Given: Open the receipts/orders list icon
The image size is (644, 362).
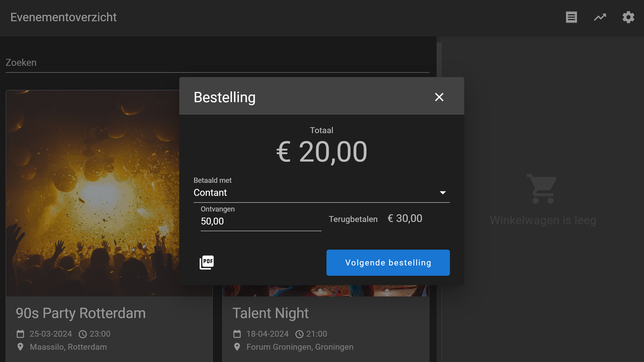Looking at the screenshot, I should pos(571,17).
